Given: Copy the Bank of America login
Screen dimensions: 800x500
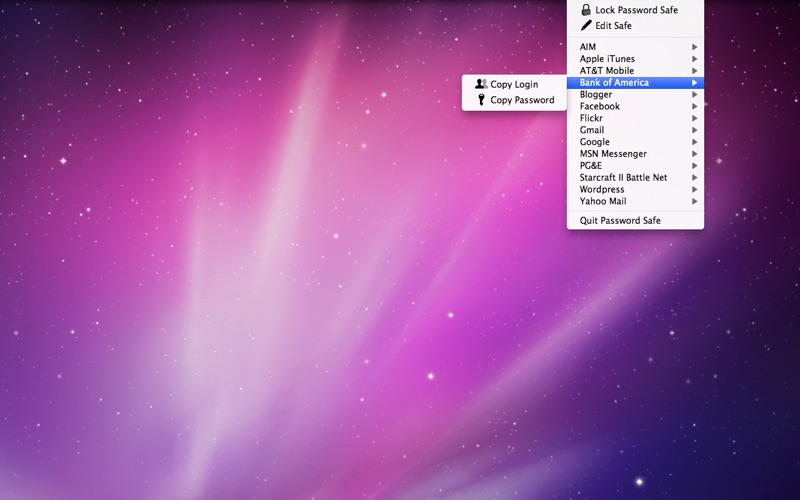Looking at the screenshot, I should [513, 85].
